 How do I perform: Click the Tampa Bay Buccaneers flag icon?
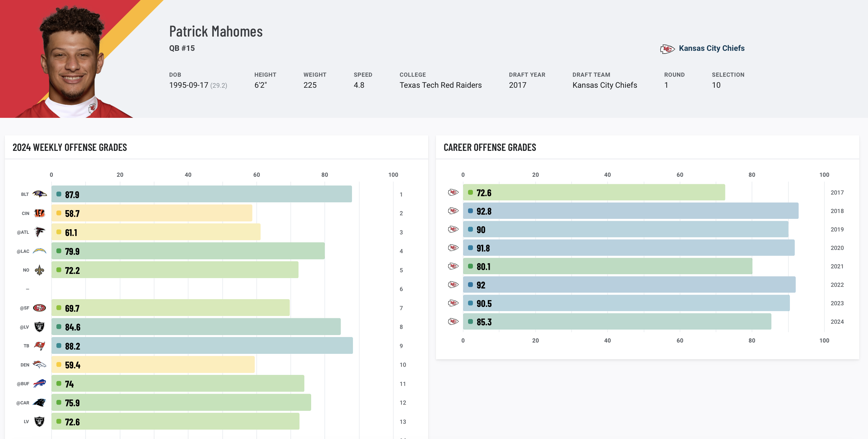click(40, 346)
